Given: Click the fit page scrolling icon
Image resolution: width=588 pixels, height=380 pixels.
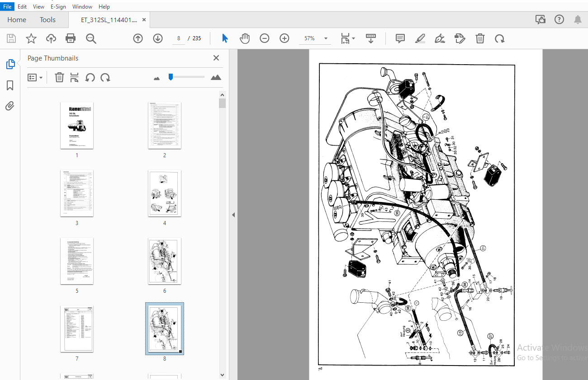Looking at the screenshot, I should click(345, 38).
